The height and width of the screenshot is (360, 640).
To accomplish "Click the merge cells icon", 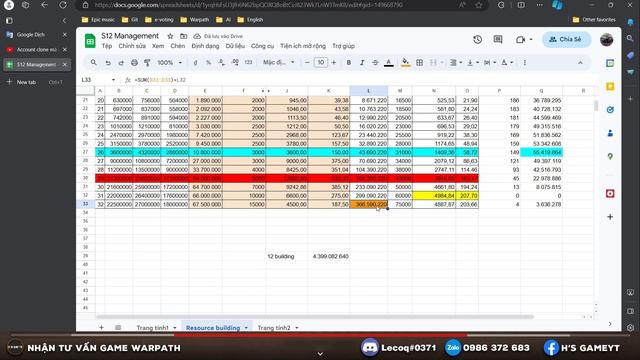I will click(433, 63).
